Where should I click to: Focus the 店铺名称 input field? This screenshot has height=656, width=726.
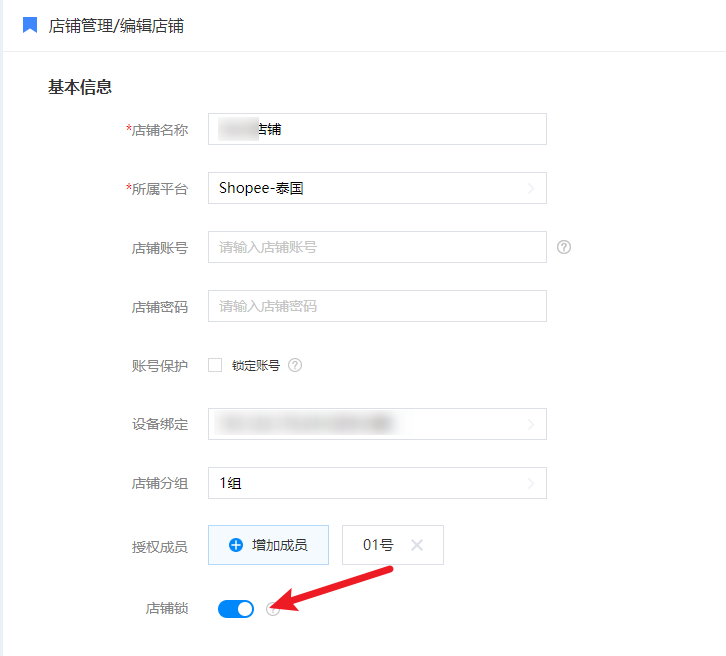[377, 129]
